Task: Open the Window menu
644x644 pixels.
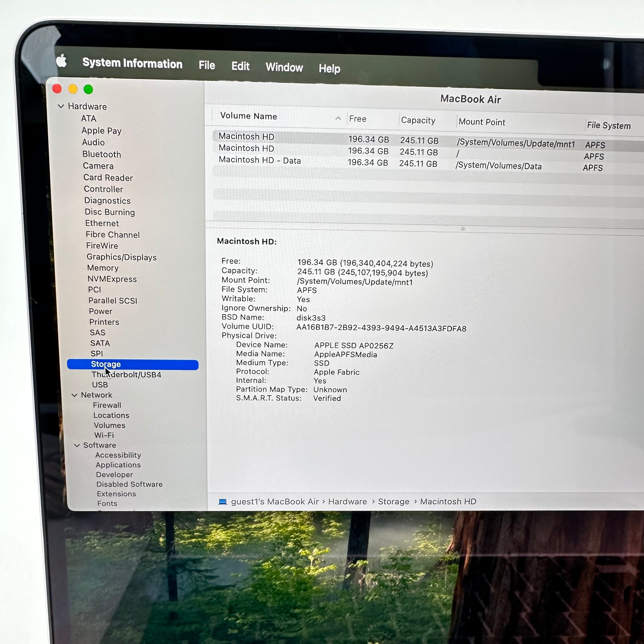Action: [284, 67]
